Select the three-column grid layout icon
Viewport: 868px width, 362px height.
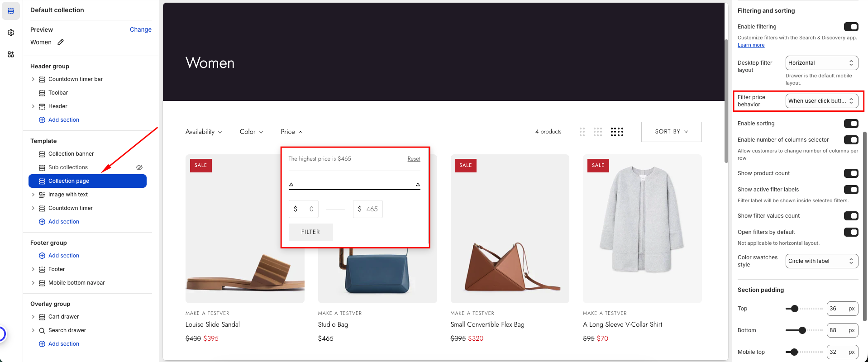tap(598, 132)
